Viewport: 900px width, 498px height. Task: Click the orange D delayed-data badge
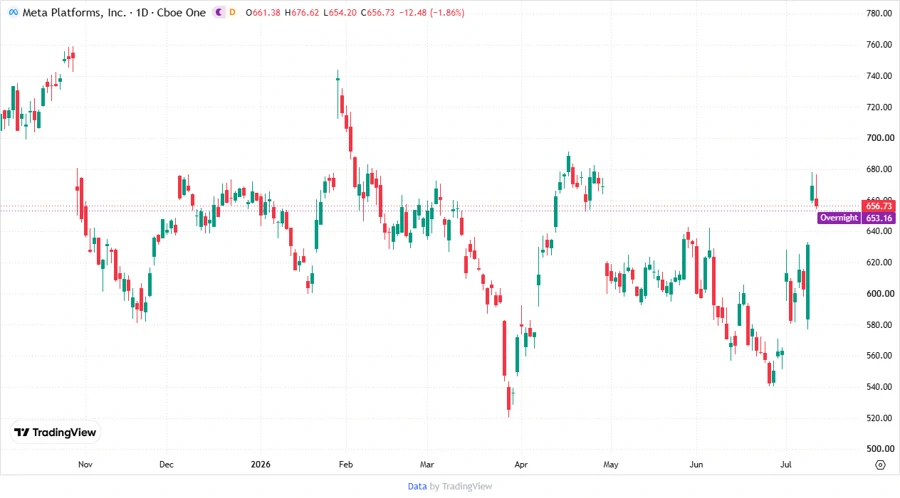tap(232, 12)
